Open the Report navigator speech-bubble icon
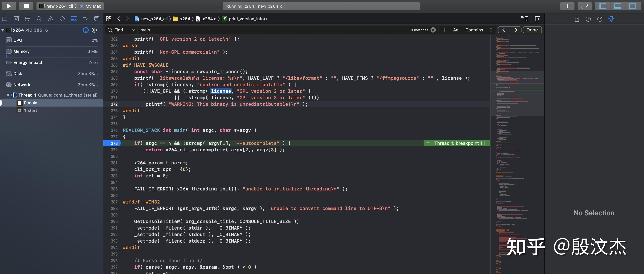644x274 pixels. [97, 19]
